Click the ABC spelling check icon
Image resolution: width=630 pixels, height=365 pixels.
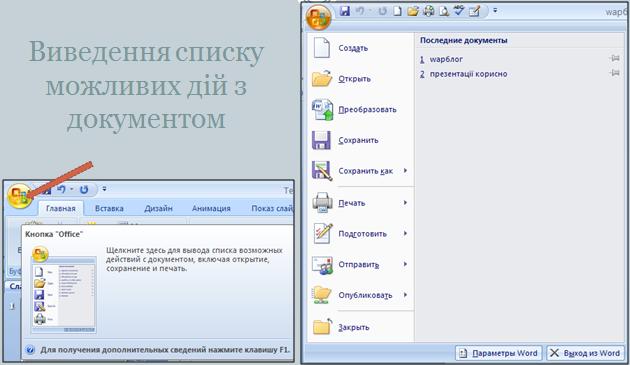[458, 11]
